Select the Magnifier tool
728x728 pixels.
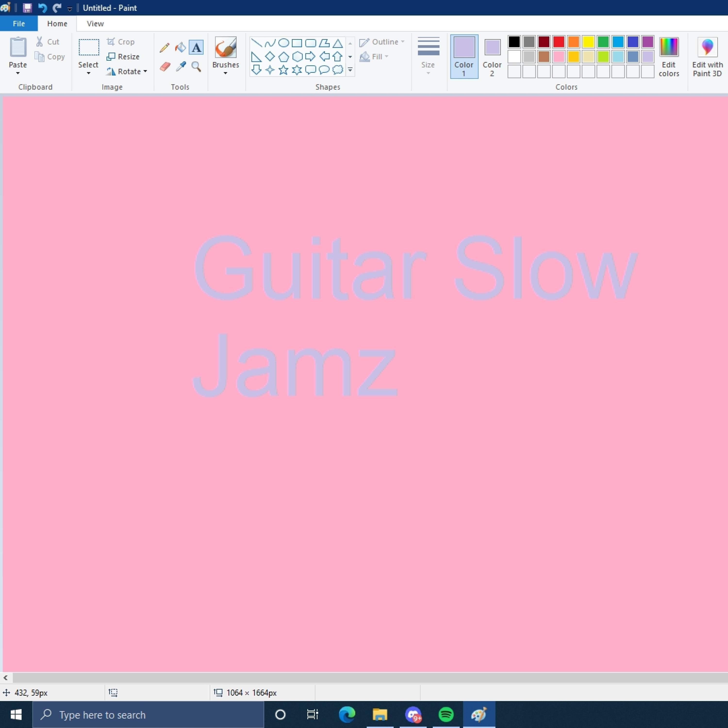(196, 67)
